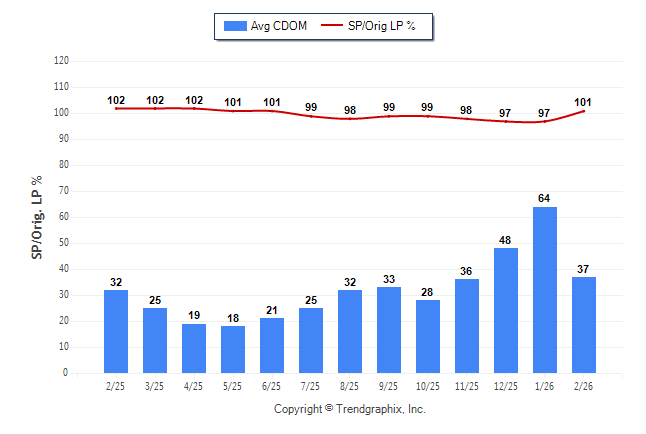Select the 9/25 bar showing 33
The image size is (646, 434).
[x=389, y=330]
